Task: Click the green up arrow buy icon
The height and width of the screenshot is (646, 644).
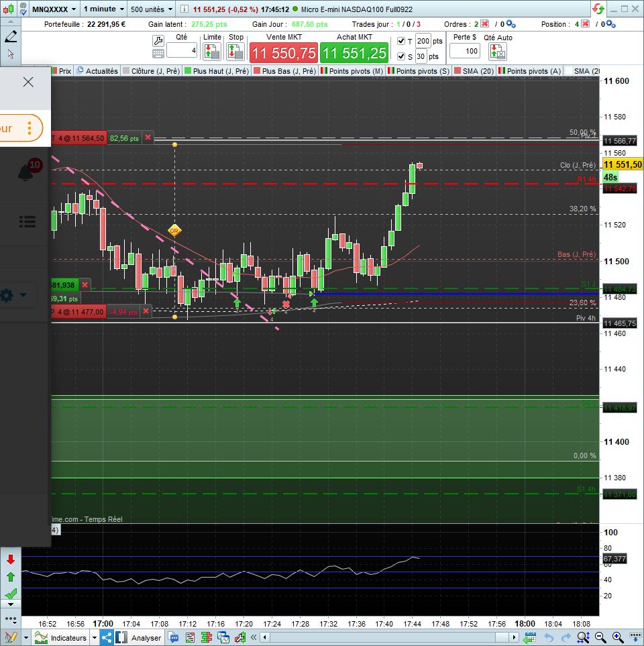Action: coord(11,577)
